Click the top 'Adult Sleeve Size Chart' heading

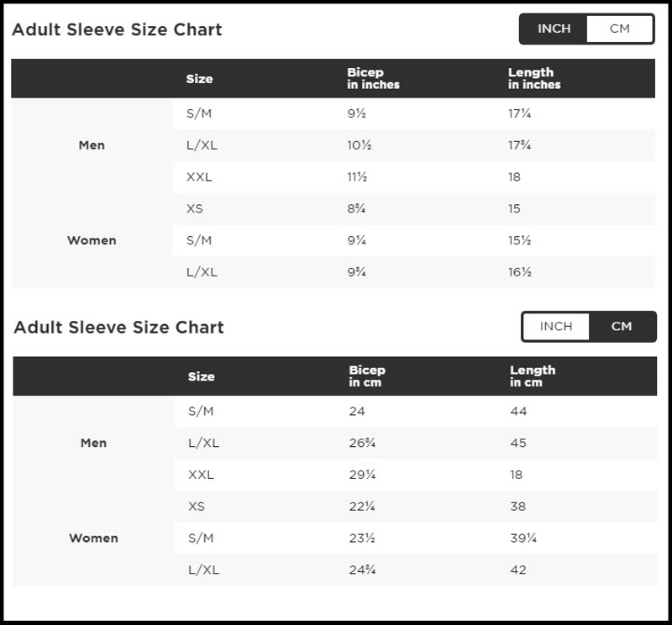pos(117,29)
